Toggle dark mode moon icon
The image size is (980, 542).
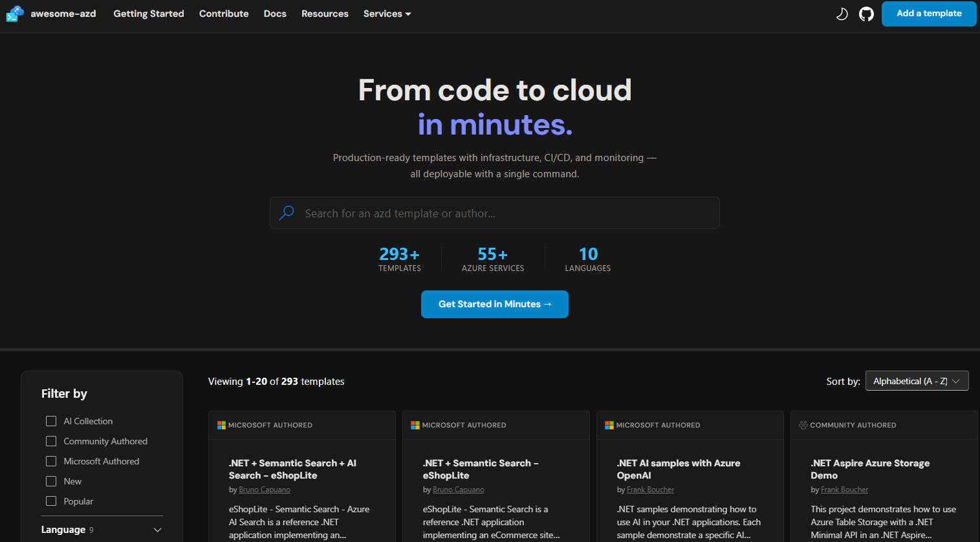(842, 14)
